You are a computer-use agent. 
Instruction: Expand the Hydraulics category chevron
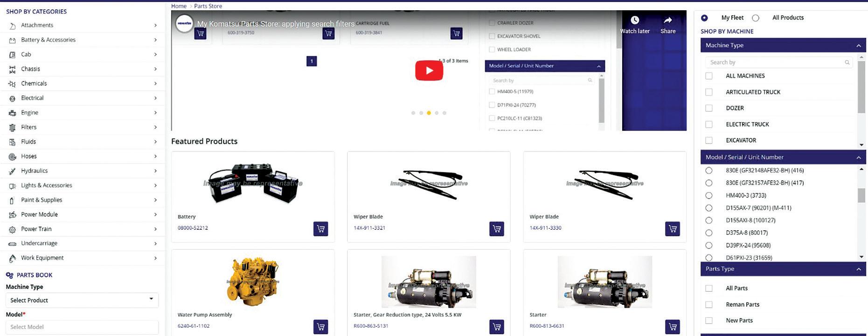(x=155, y=171)
